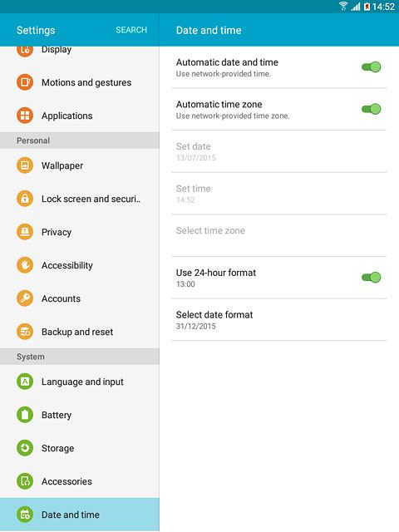Open the Select time zone option
Screen dimensions: 399x532
click(279, 235)
